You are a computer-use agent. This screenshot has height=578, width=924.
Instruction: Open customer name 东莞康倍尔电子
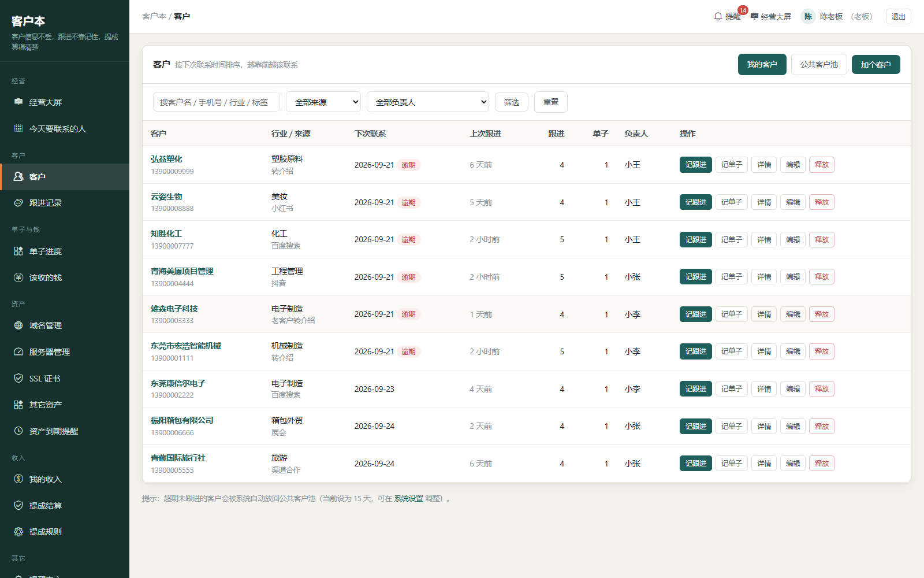[x=178, y=383]
